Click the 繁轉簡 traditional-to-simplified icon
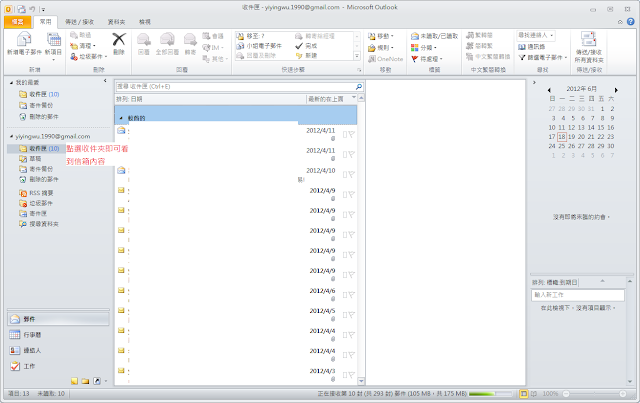640x403 pixels. tap(470, 35)
